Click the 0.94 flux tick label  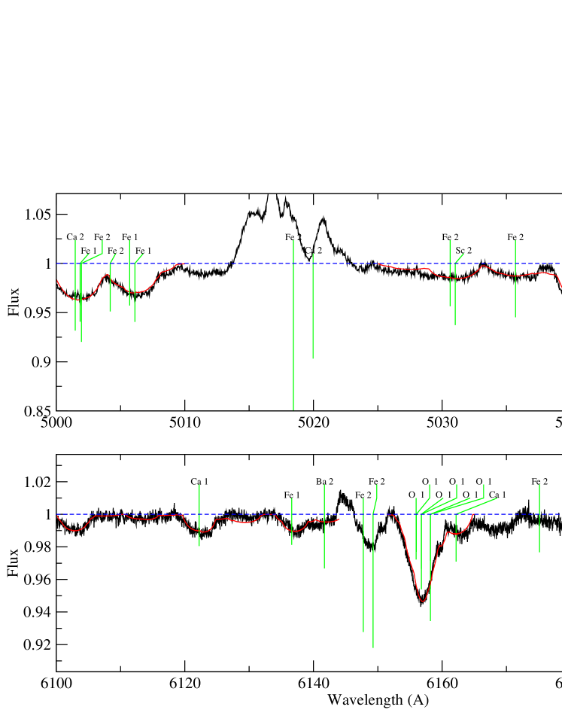coord(38,612)
